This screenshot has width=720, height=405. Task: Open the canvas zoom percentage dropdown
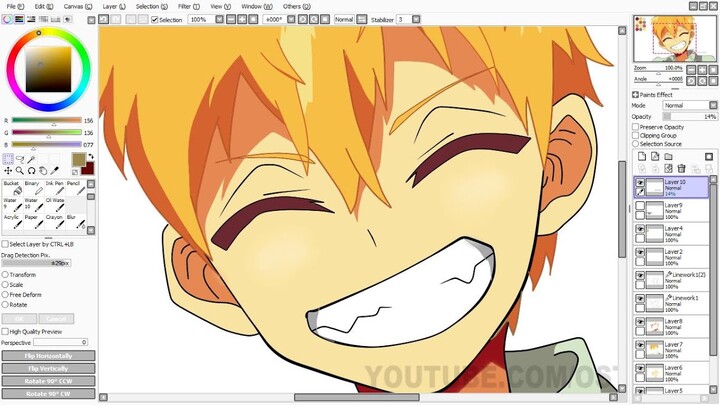click(219, 19)
